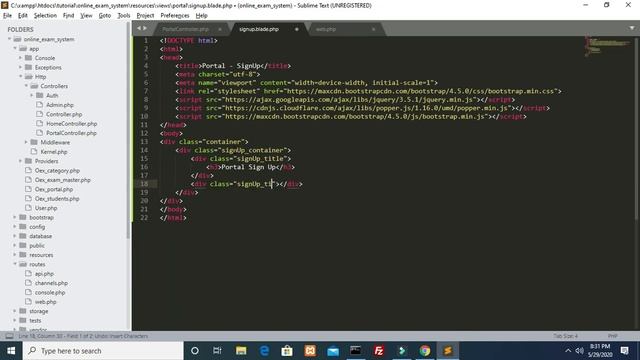The width and height of the screenshot is (640, 360).
Task: Collapse the routes folder
Action: 15,264
